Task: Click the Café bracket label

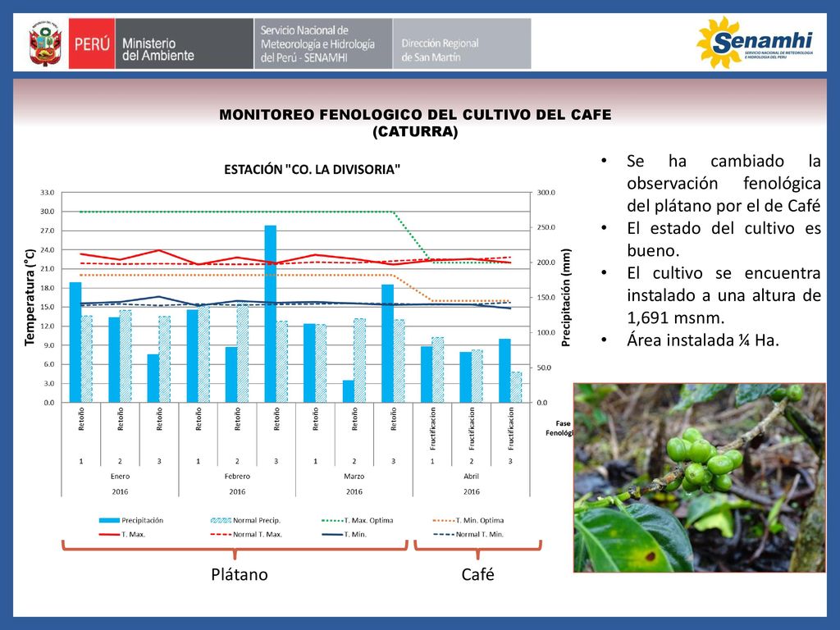Action: (x=478, y=574)
